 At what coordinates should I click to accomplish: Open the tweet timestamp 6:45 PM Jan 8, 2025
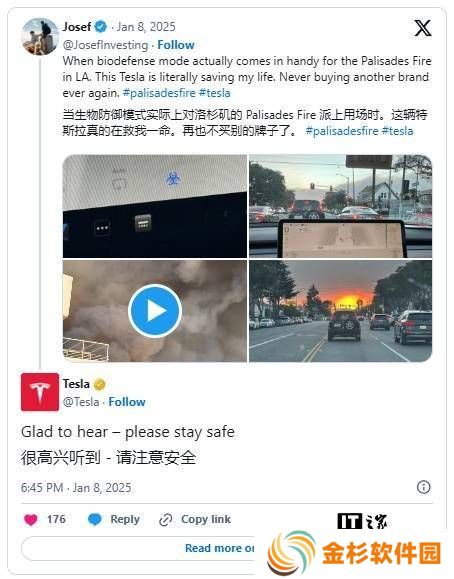pos(76,488)
